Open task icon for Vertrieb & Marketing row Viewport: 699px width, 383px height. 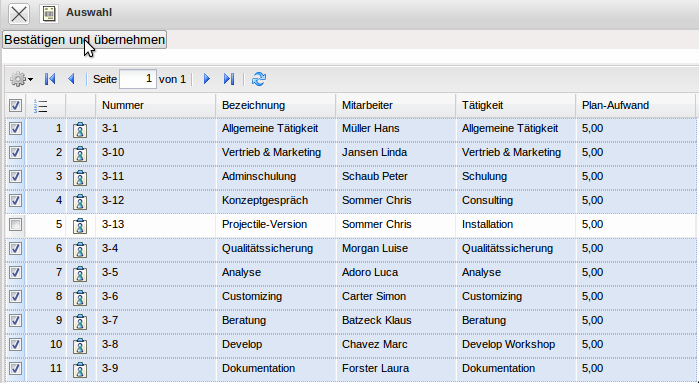(x=80, y=153)
